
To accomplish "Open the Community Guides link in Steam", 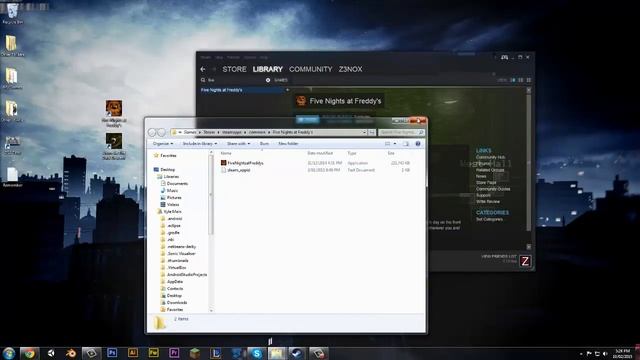I will click(x=493, y=189).
